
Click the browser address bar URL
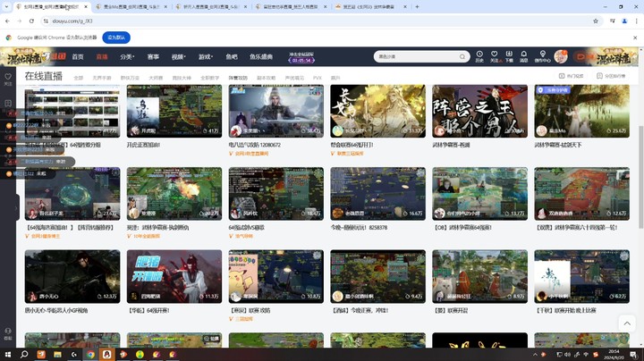[x=72, y=21]
